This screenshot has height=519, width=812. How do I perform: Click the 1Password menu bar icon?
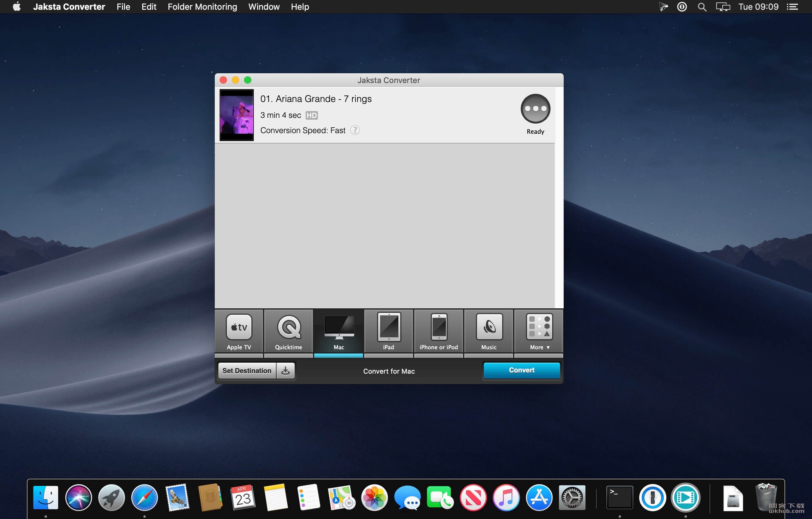click(681, 7)
